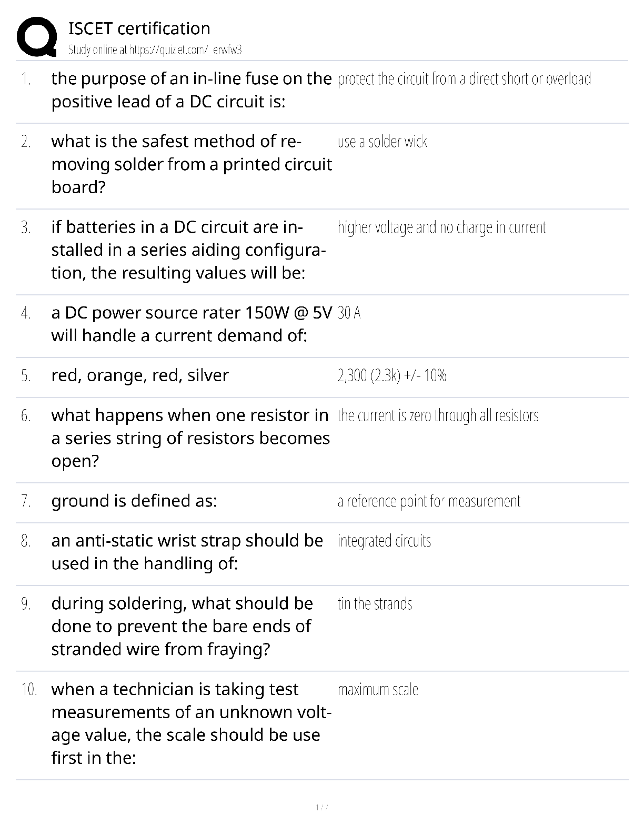Screen dimensions: 644x834
Task: Select question about removing solder safely
Action: pyautogui.click(x=192, y=164)
